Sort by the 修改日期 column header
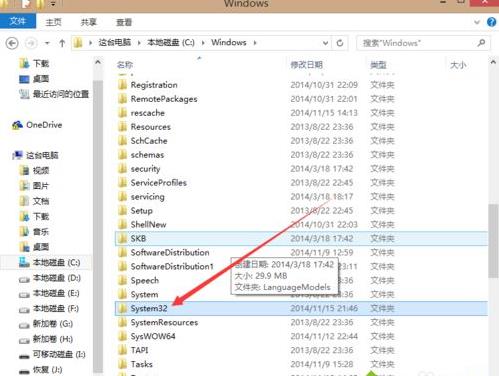Screen dimensions: 499x376 (x=306, y=65)
